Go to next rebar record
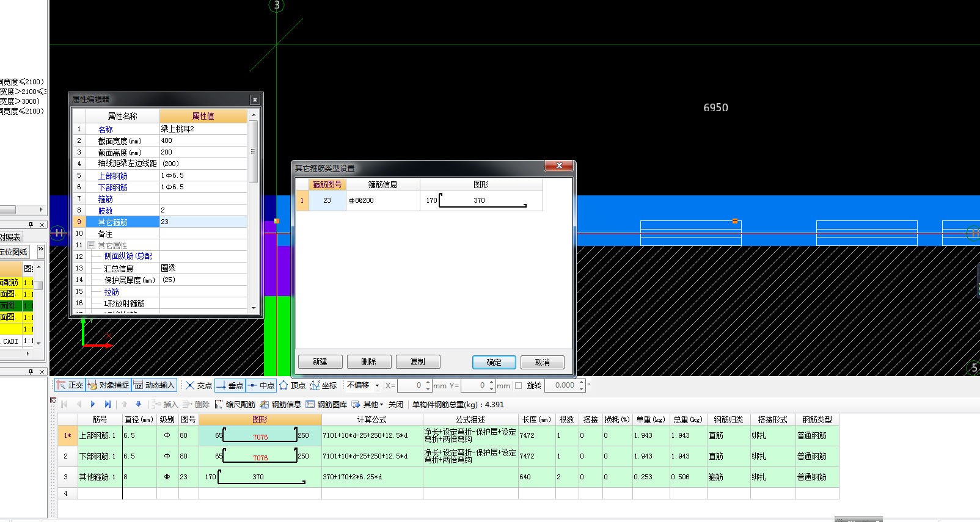980x522 pixels. [93, 404]
